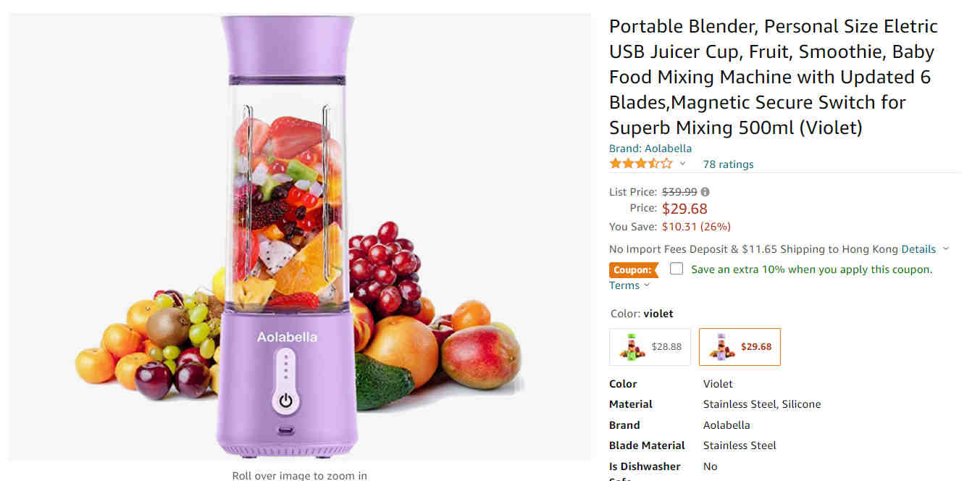The height and width of the screenshot is (481, 980).
Task: Expand the coupon Terms chevron
Action: pyautogui.click(x=647, y=285)
